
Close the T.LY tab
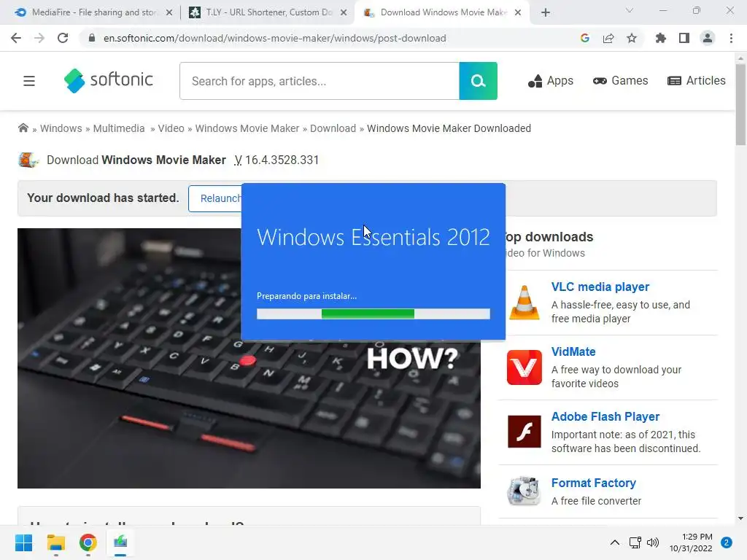(344, 13)
